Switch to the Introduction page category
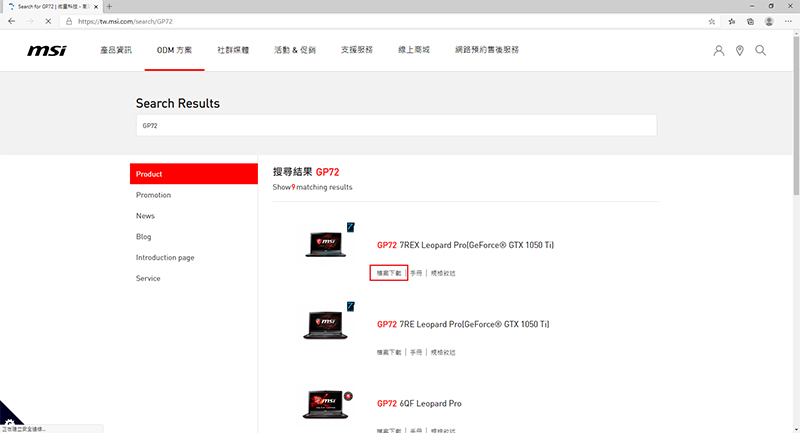Image resolution: width=800 pixels, height=433 pixels. [x=165, y=258]
